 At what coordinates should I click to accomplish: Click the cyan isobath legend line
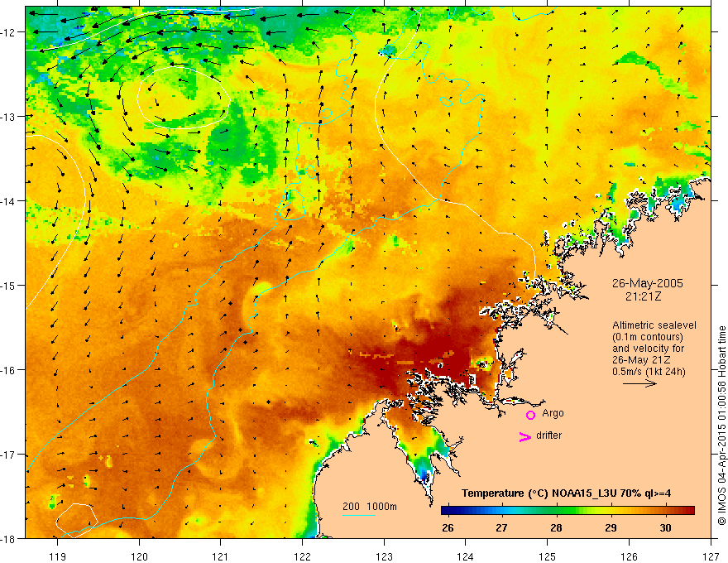359,515
